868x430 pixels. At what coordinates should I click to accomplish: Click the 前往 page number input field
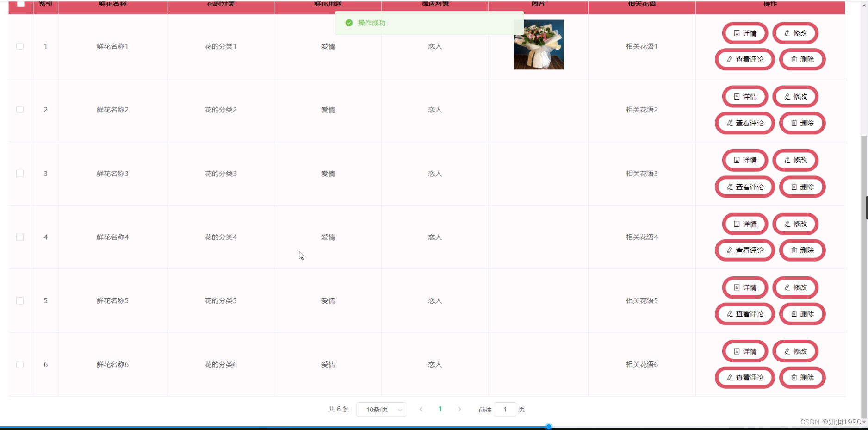click(505, 409)
